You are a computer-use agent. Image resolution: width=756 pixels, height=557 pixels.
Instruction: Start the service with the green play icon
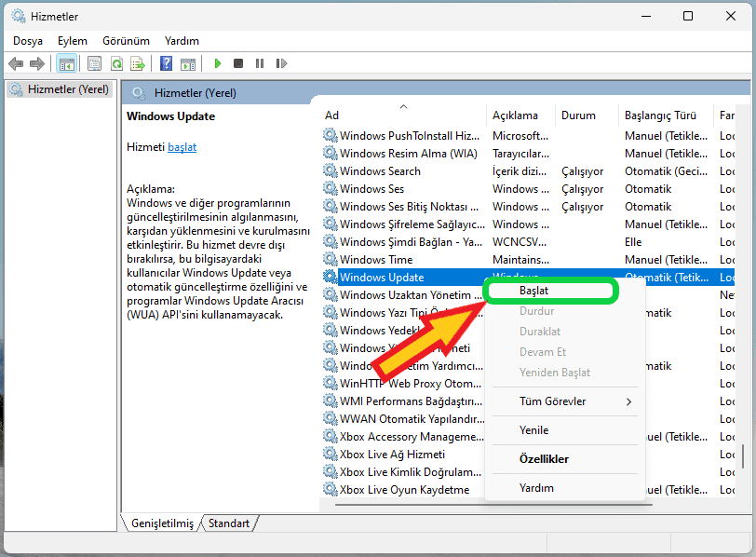tap(218, 63)
